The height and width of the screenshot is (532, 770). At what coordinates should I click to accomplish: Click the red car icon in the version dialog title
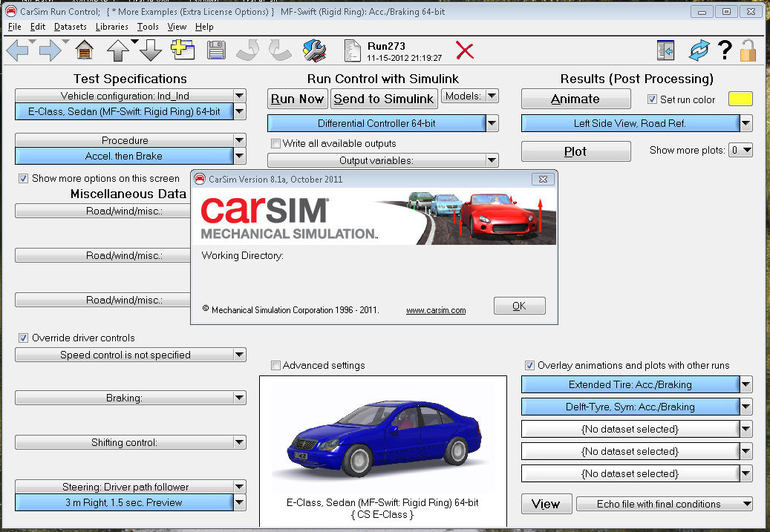[200, 179]
